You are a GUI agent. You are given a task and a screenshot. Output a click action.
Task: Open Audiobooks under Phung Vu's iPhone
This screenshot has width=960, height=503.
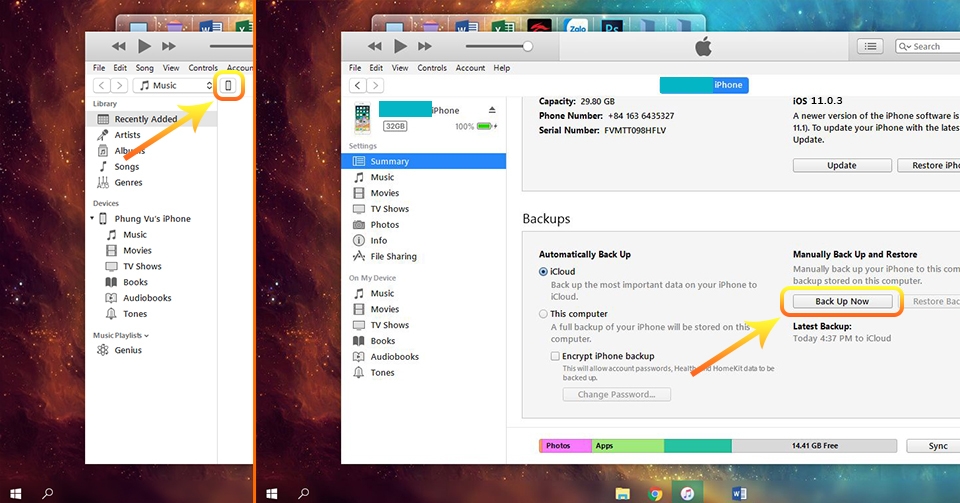(147, 298)
